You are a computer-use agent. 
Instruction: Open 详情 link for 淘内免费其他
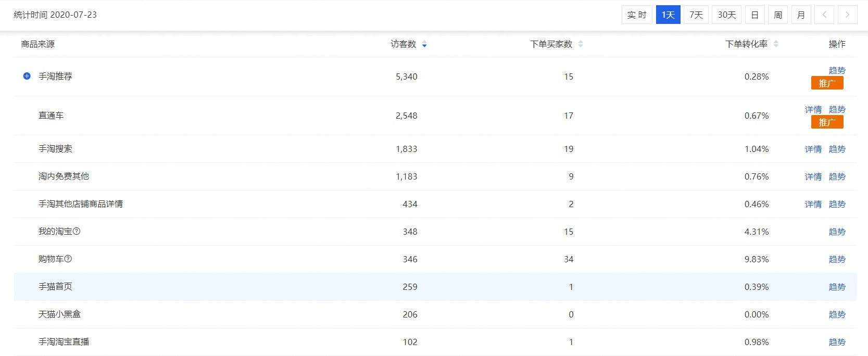(813, 176)
